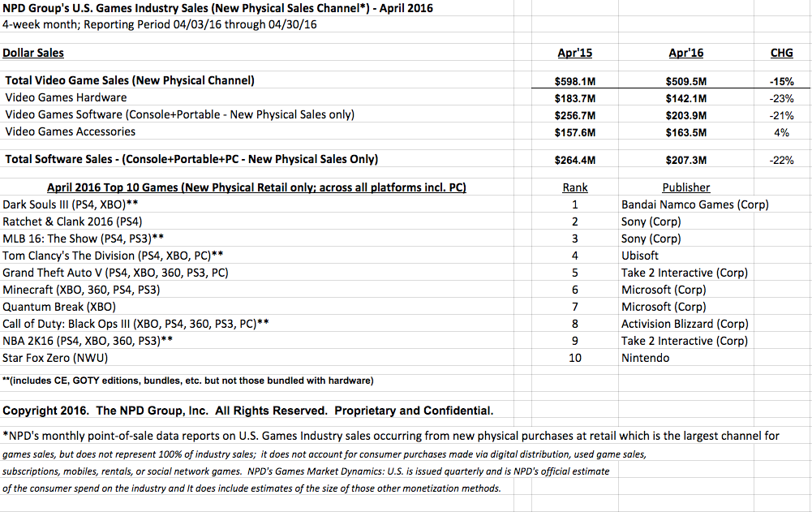Screen dimensions: 812x512
Task: Click the $207.3M total software cell
Action: point(686,160)
